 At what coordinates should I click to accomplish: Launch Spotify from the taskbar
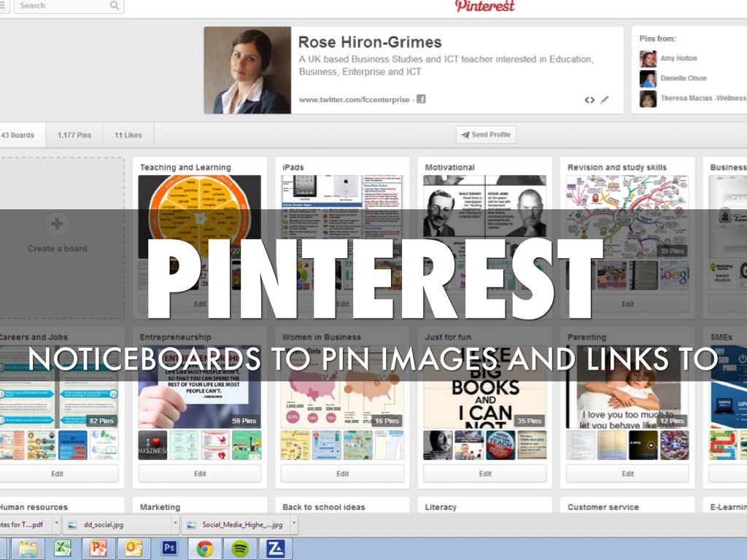tap(240, 548)
